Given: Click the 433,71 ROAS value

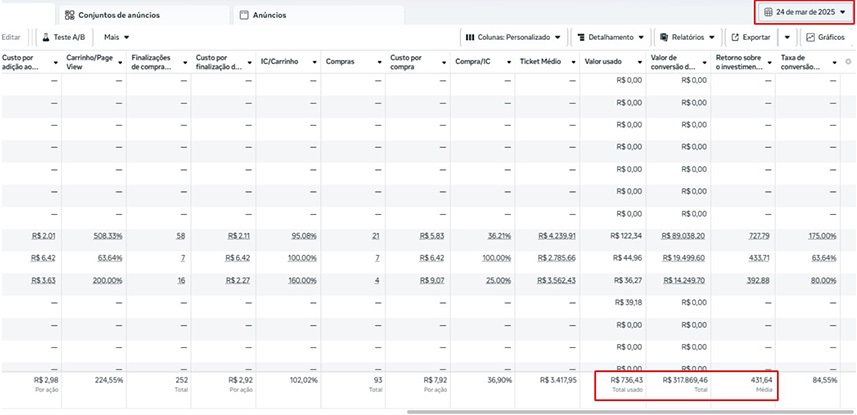Looking at the screenshot, I should tap(759, 258).
